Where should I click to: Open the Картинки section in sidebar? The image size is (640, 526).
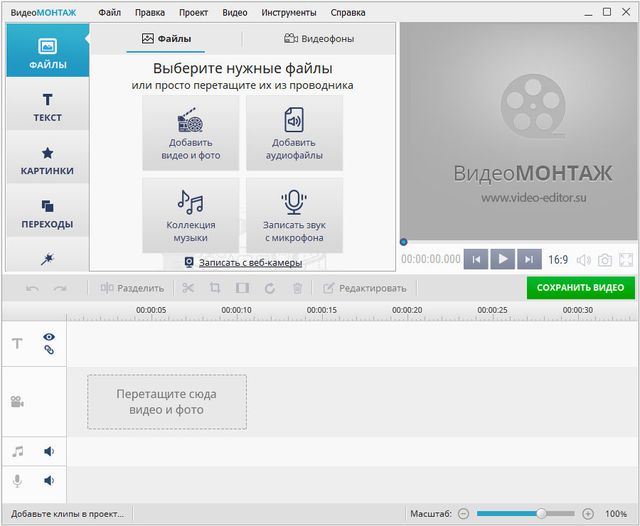coord(47,160)
